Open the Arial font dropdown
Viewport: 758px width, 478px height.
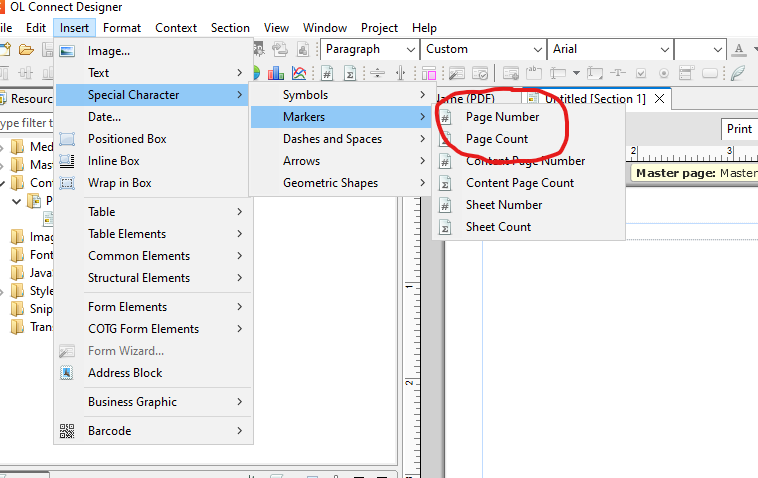pos(661,49)
